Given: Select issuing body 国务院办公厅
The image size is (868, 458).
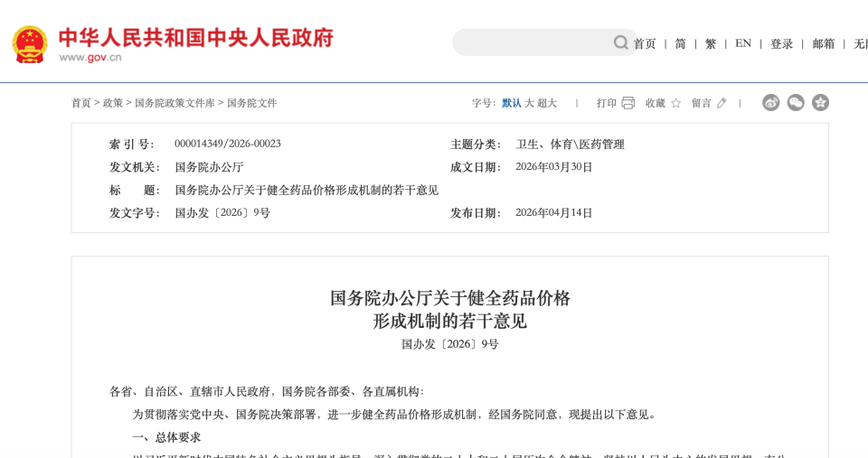Looking at the screenshot, I should pyautogui.click(x=209, y=167).
